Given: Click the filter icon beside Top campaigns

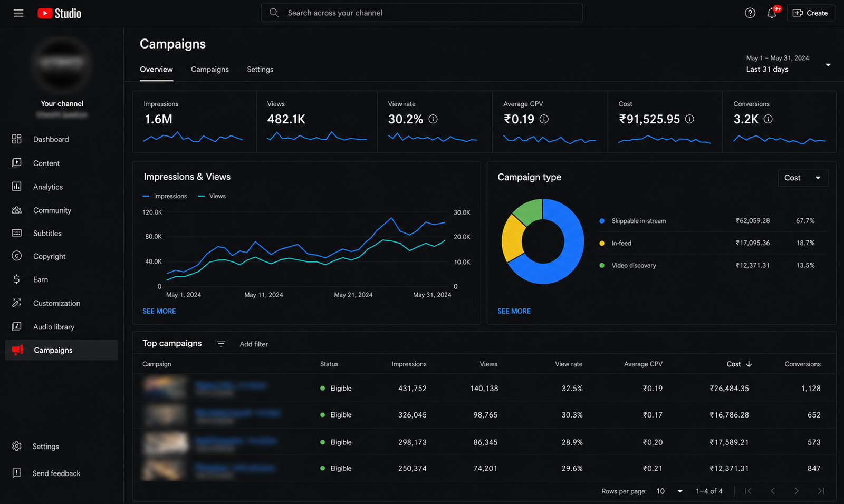Looking at the screenshot, I should point(221,344).
